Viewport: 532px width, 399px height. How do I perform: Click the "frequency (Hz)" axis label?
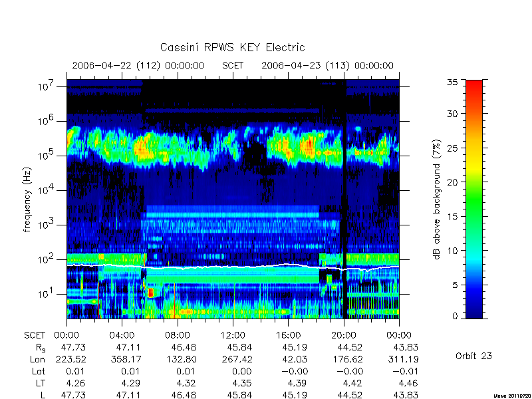click(x=27, y=199)
